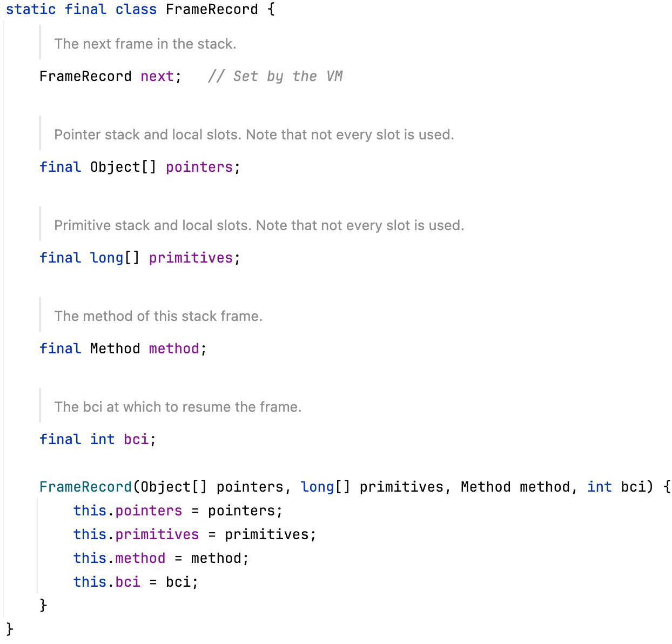This screenshot has height=644, width=672.
Task: Click the 'The bci at which to resume' doc
Action: pos(178,407)
